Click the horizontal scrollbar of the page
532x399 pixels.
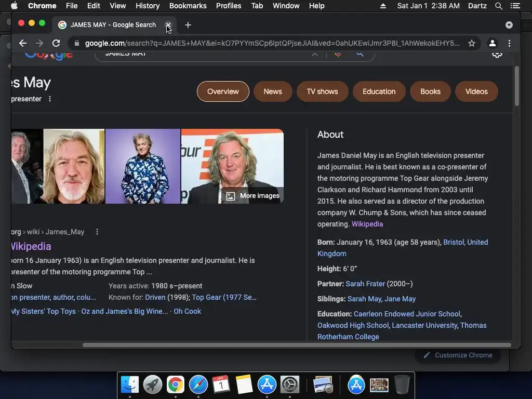tap(297, 345)
